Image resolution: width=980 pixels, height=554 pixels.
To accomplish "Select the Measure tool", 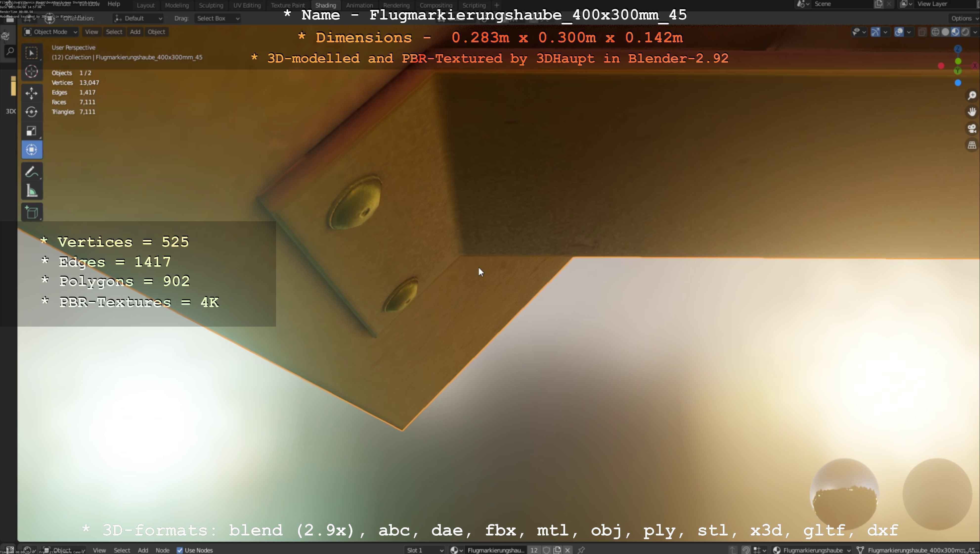I will (32, 191).
